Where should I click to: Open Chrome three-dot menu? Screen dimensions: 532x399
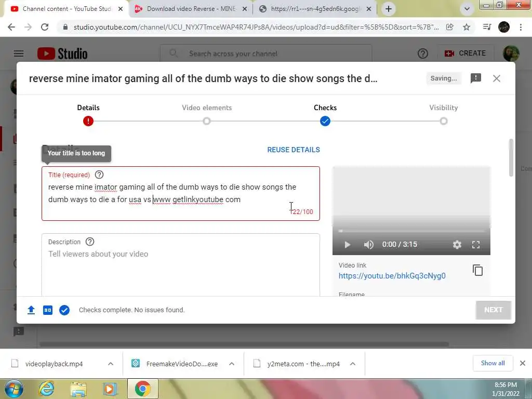coord(521,27)
